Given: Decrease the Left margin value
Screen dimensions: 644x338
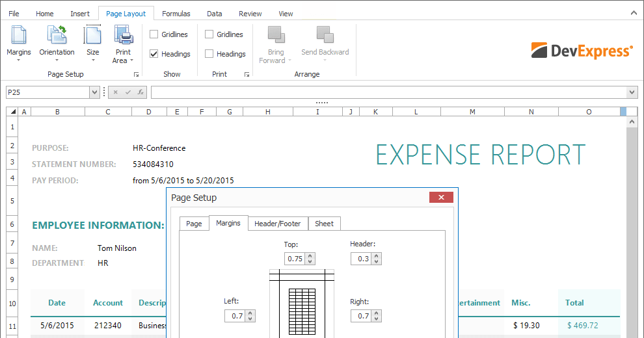Looking at the screenshot, I should pos(250,318).
